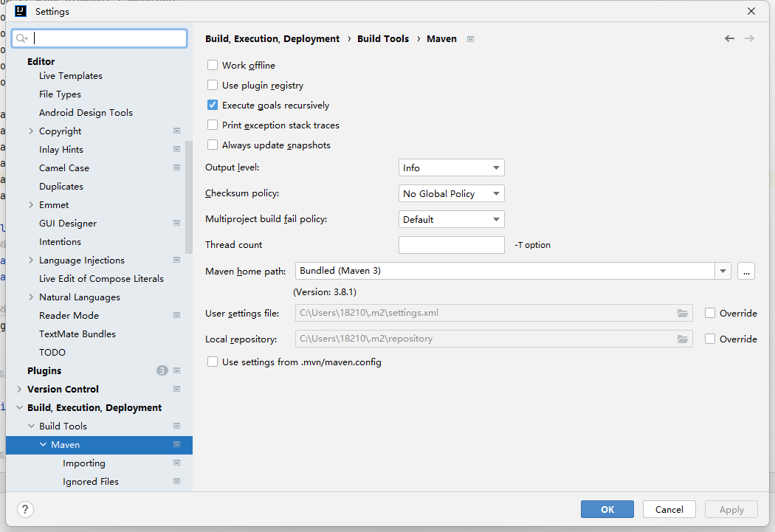Click the project icon beside Ignored Files
This screenshot has height=532, width=775.
point(176,481)
